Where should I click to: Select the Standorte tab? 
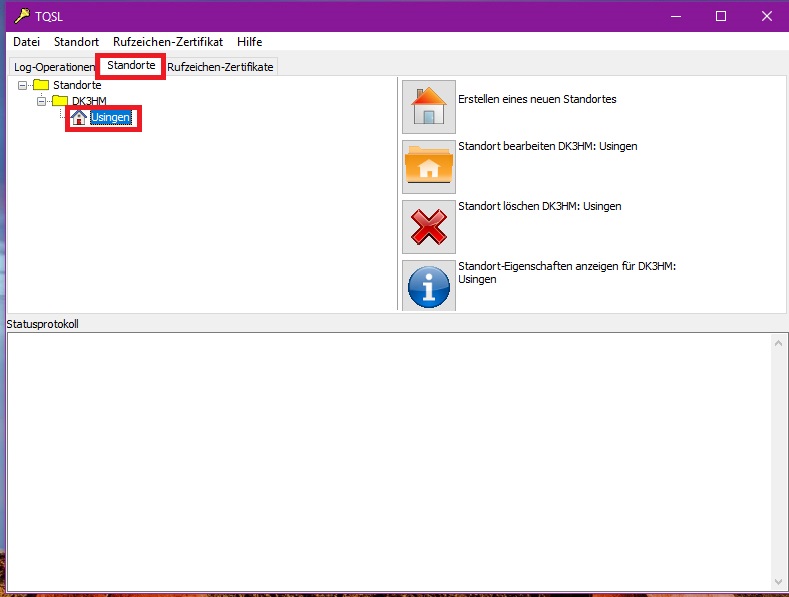(131, 65)
